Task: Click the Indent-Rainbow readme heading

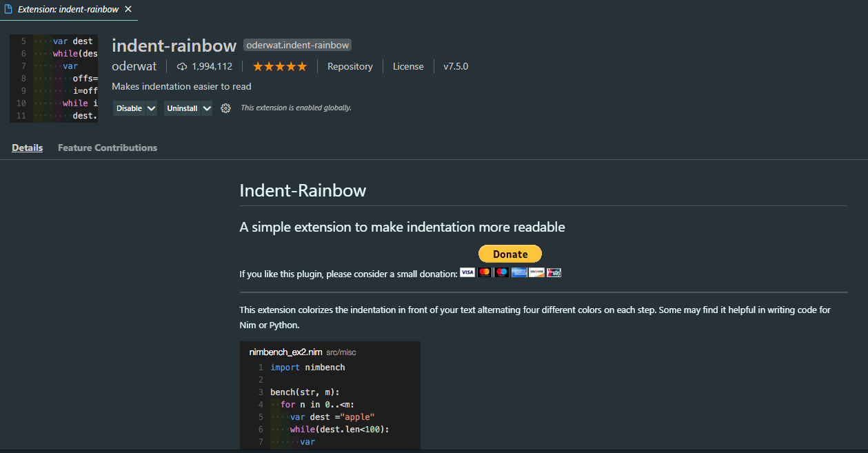Action: pyautogui.click(x=303, y=191)
